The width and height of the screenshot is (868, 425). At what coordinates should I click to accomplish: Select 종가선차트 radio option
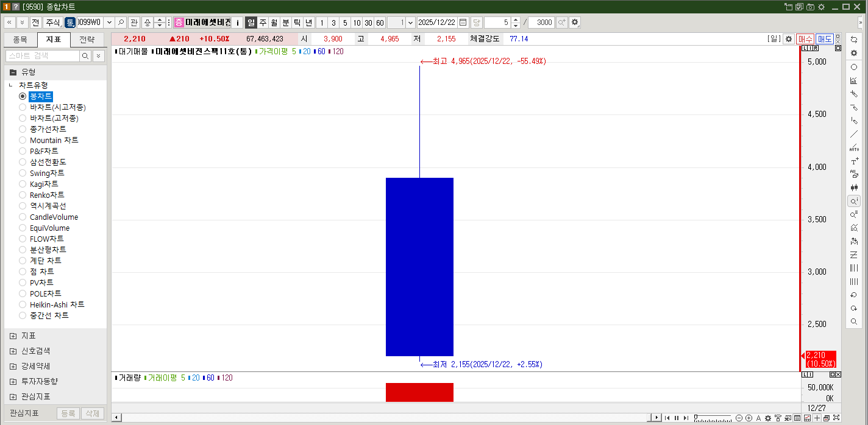click(43, 129)
